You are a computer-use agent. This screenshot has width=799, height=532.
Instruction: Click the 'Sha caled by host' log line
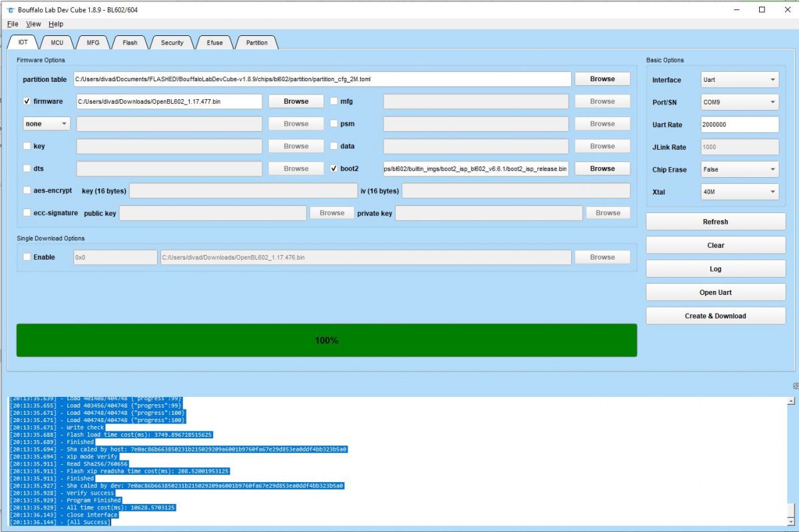(178, 449)
